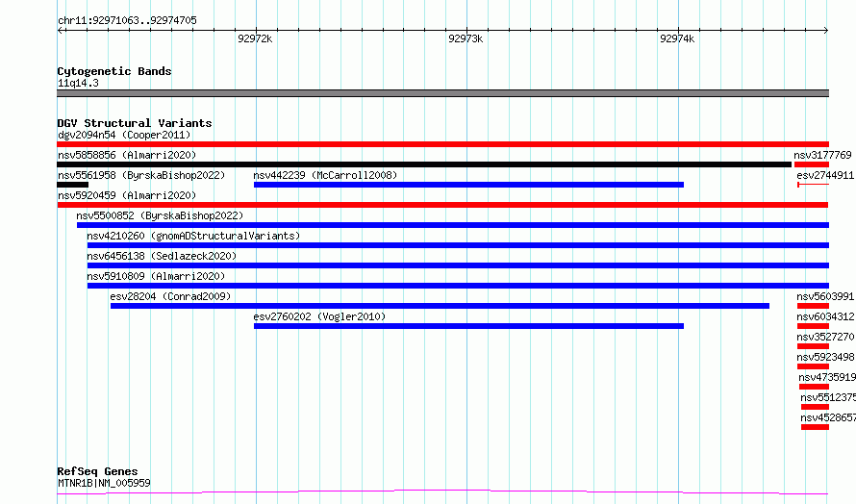This screenshot has height=504, width=856.
Task: Click the nsv4735919 variant label
Action: pyautogui.click(x=827, y=377)
